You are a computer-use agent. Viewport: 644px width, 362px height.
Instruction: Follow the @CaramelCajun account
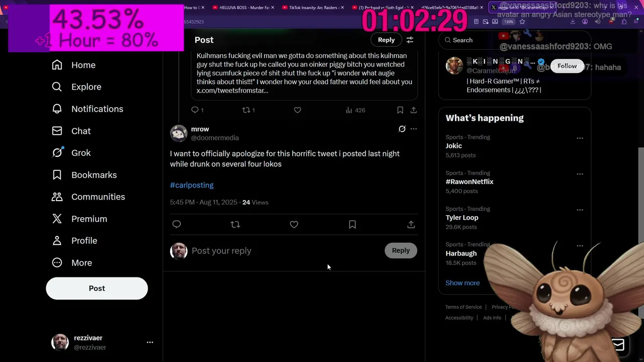567,66
